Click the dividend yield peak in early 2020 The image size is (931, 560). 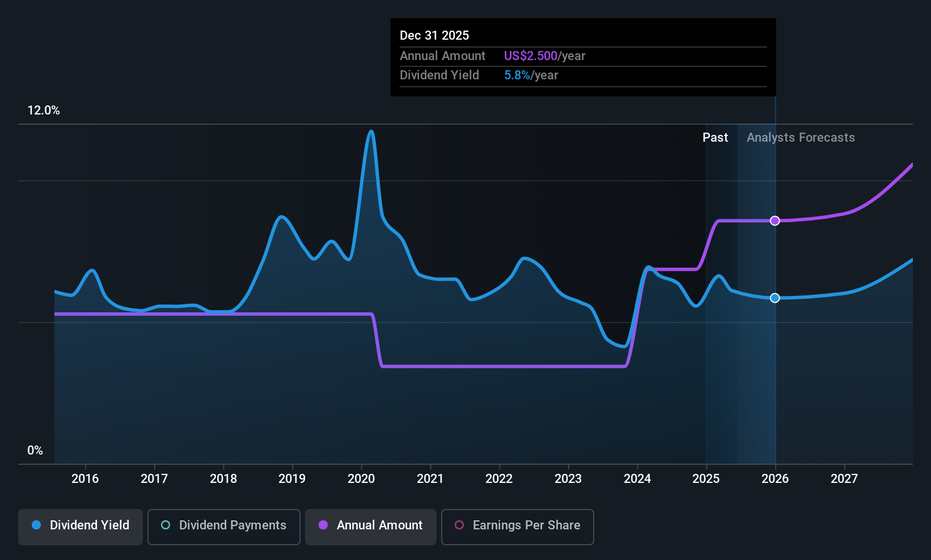pyautogui.click(x=371, y=131)
